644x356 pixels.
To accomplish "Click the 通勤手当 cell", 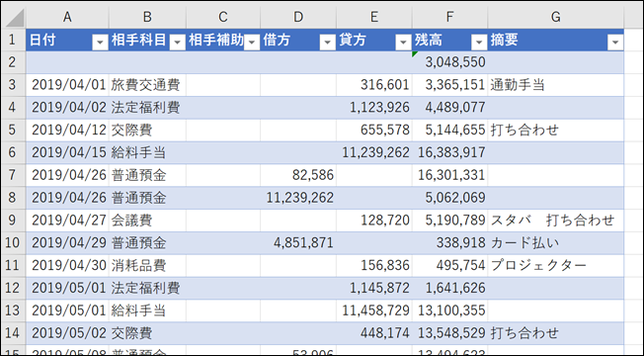I will [x=556, y=85].
